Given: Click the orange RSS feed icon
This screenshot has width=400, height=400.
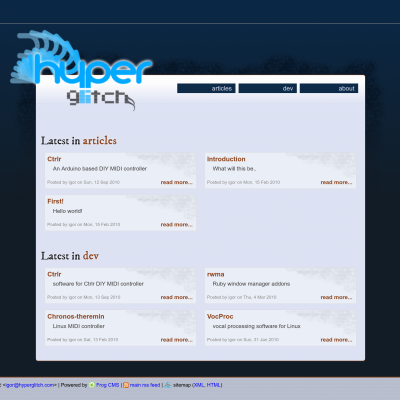Looking at the screenshot, I should point(126,385).
